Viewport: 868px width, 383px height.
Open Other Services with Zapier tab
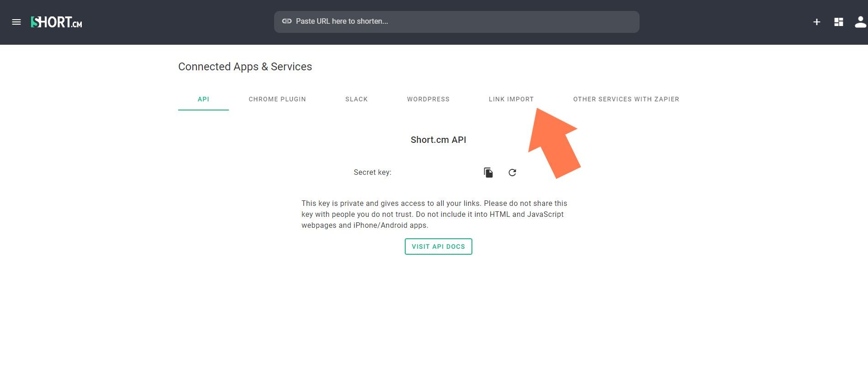click(626, 99)
